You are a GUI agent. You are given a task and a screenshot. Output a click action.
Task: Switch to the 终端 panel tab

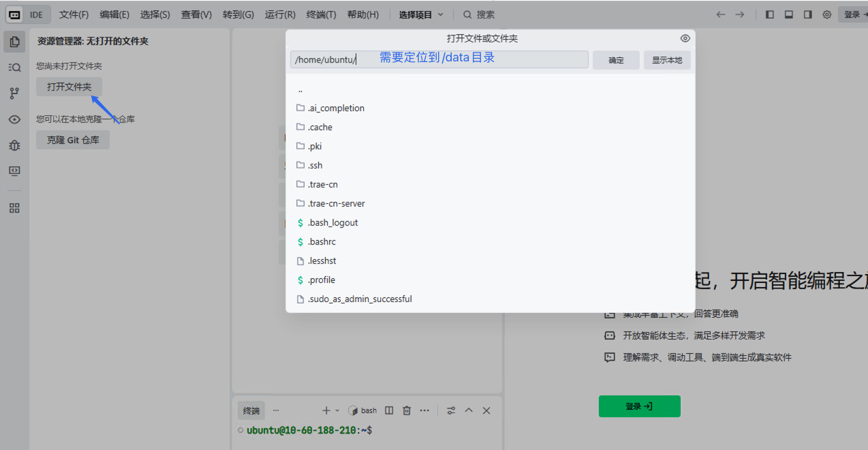[x=251, y=410]
